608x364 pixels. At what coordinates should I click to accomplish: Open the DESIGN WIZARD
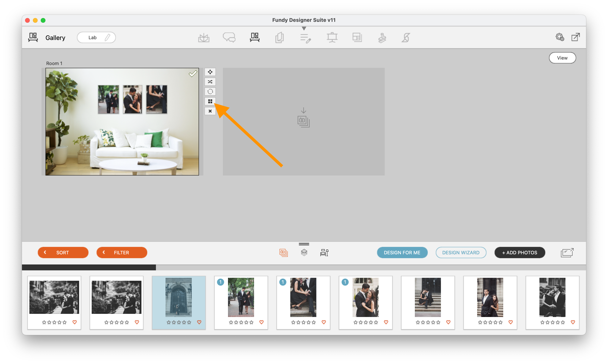coord(461,252)
